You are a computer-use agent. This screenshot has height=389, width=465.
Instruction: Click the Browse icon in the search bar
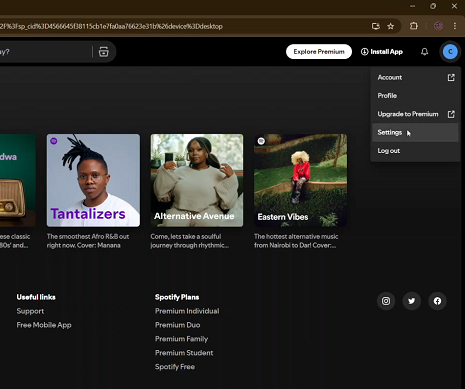pyautogui.click(x=104, y=52)
